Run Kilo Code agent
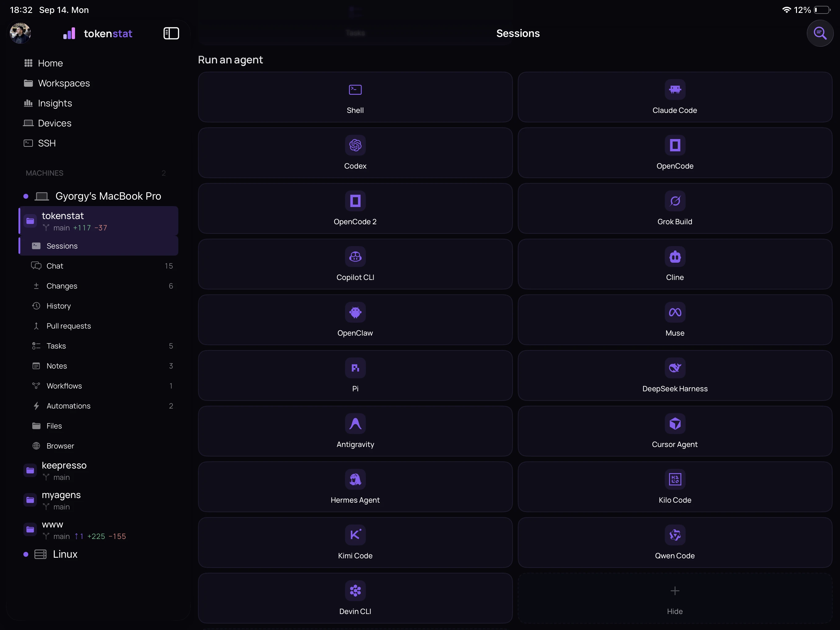 coord(675,487)
